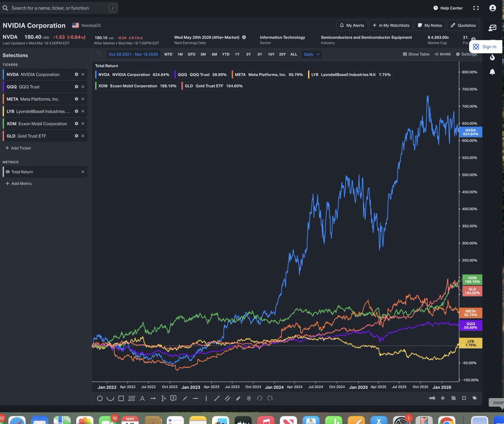Open the date range Oct 28 2021 picker
Screen dimensions: 504x424
[x=133, y=54]
